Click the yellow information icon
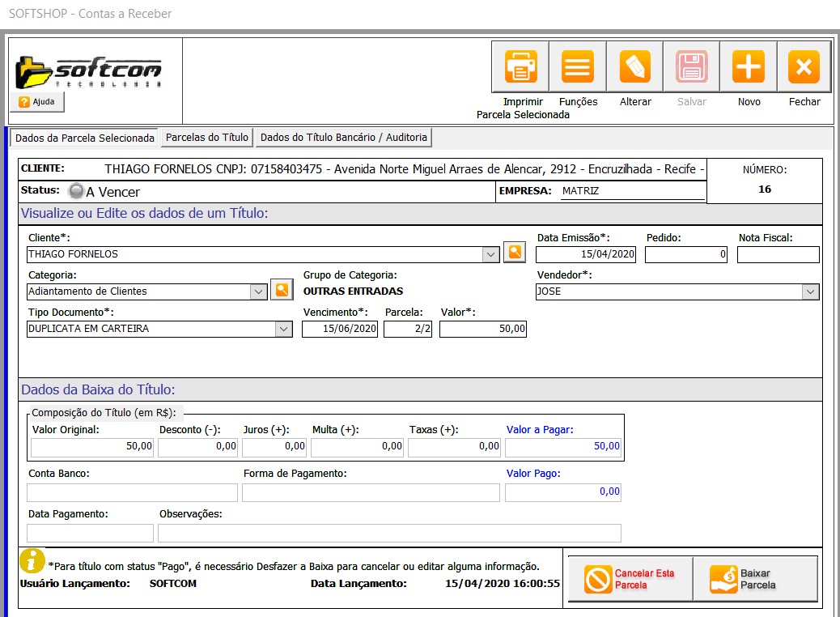The width and height of the screenshot is (840, 617). [32, 559]
